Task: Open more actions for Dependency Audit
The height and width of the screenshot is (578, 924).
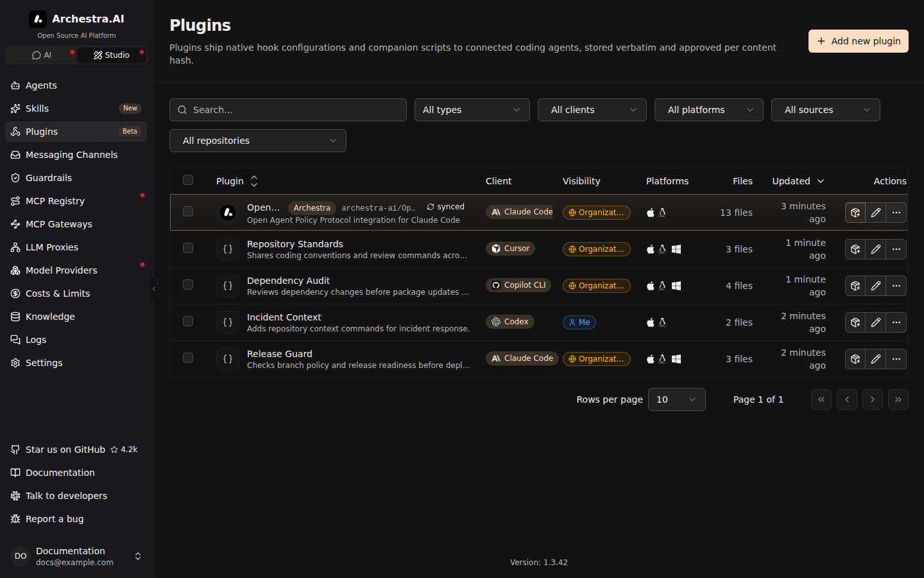Action: click(x=896, y=286)
